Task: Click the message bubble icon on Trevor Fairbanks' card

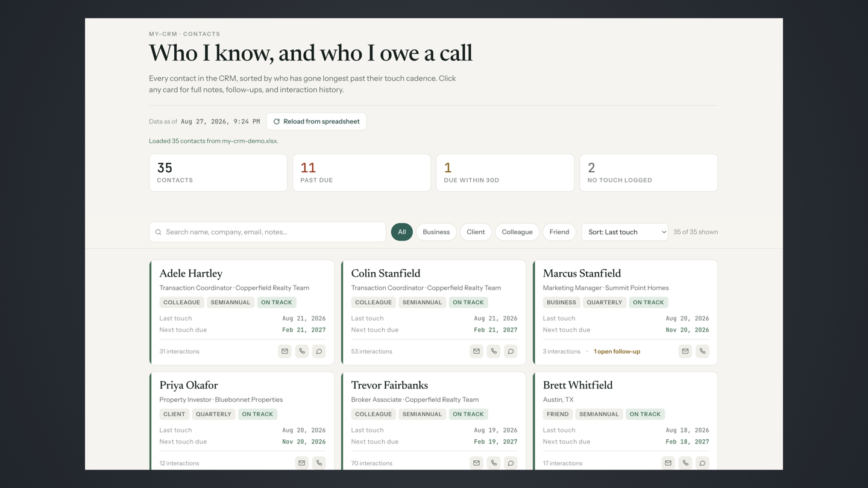Action: [x=511, y=463]
